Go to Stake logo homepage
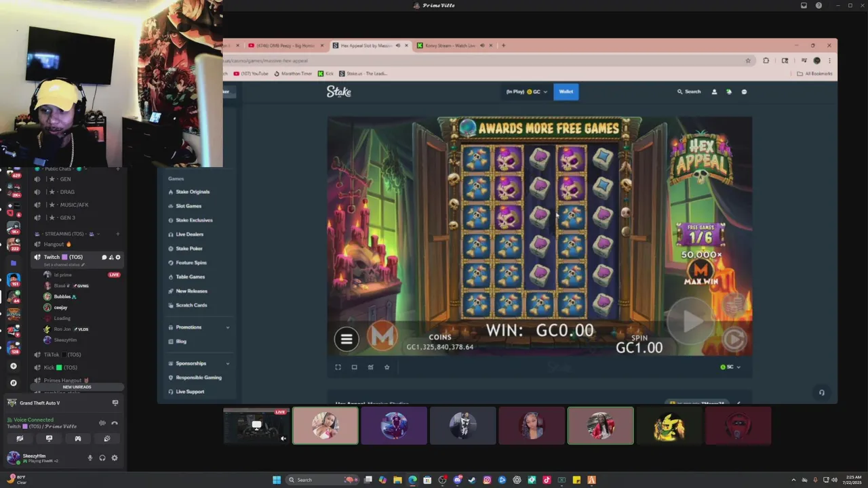The image size is (868, 488). pos(339,91)
